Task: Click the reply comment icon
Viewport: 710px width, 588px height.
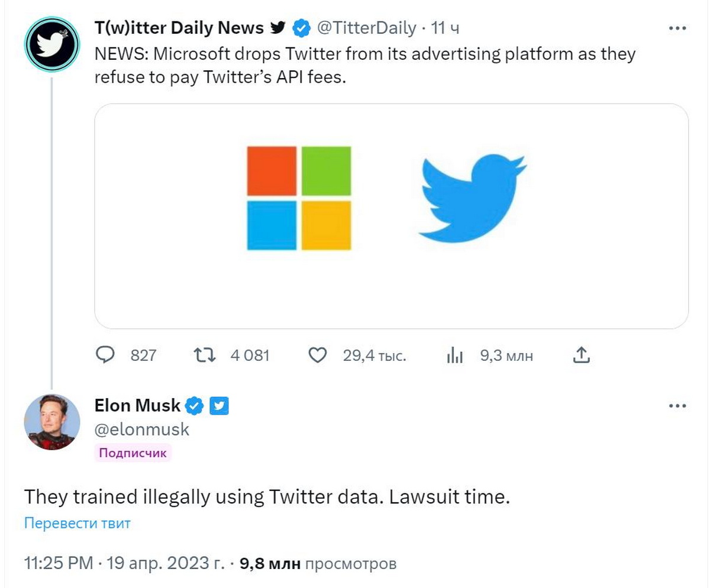Action: coord(105,355)
